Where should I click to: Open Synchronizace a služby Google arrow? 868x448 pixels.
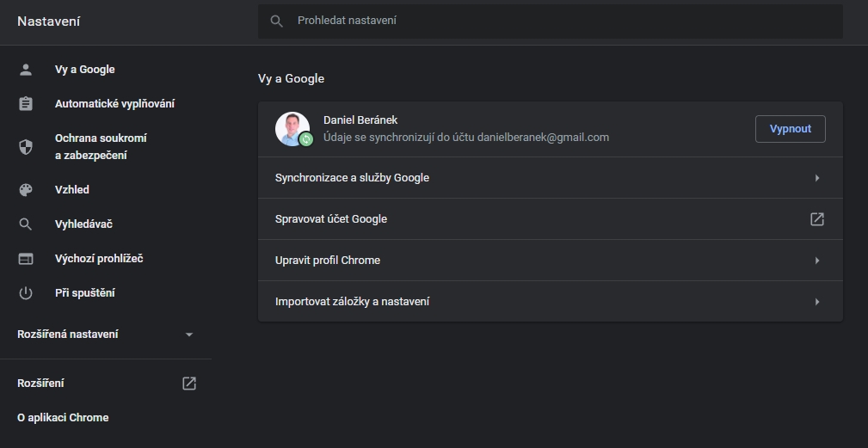[x=817, y=178]
